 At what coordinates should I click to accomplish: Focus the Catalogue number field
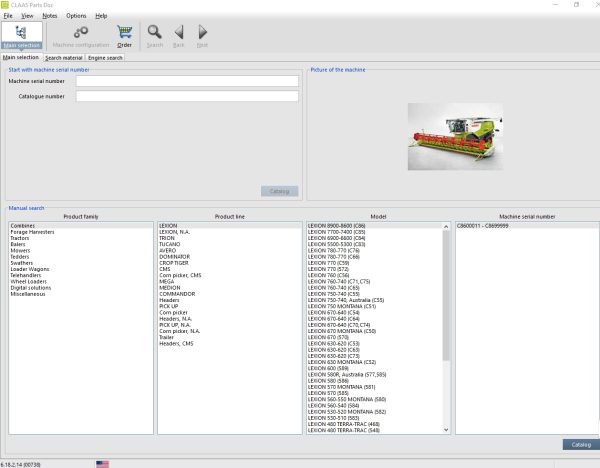187,96
